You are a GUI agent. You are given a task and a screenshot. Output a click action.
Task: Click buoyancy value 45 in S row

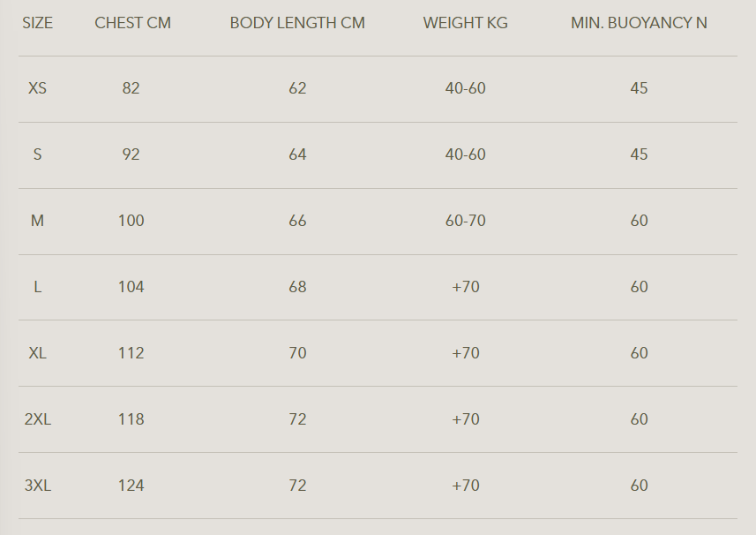pyautogui.click(x=639, y=154)
